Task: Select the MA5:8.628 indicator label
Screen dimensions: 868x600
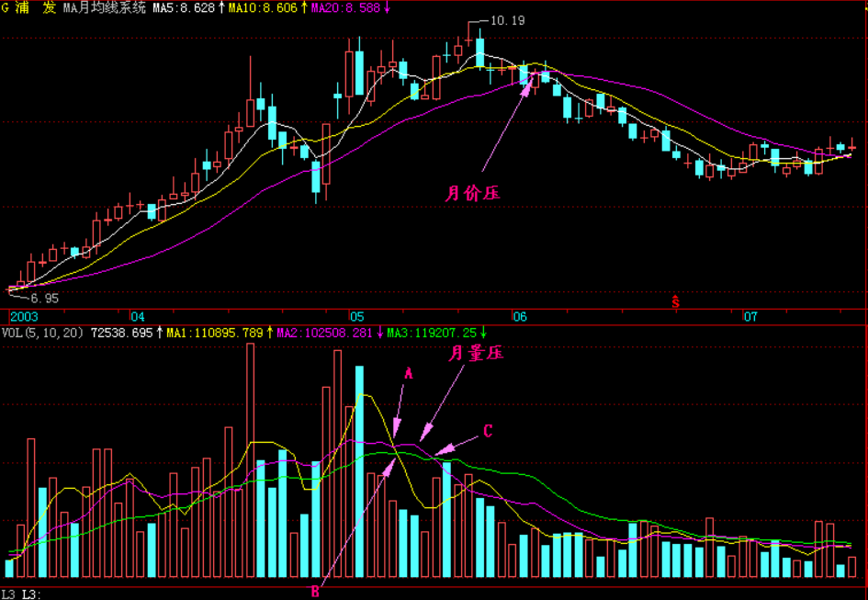Action: (183, 7)
